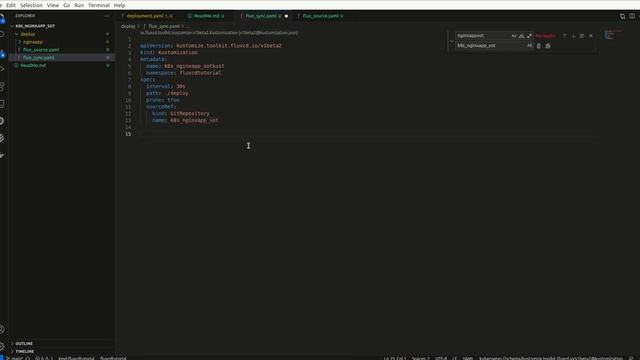Open the View menu
This screenshot has width=640, height=360.
(x=53, y=5)
